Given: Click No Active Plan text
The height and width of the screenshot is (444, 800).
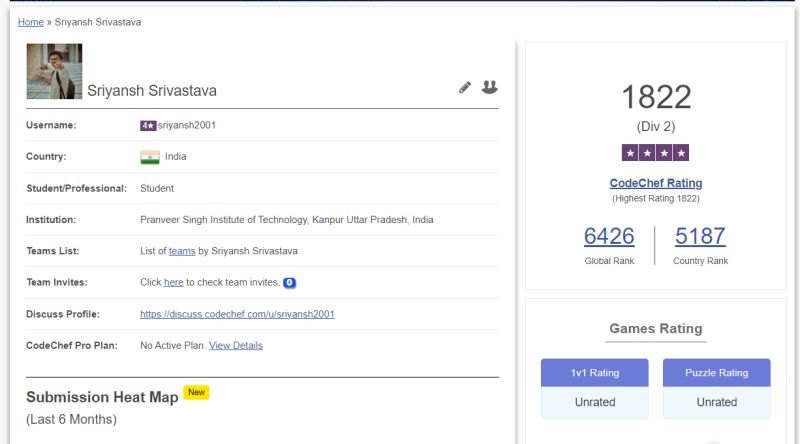Looking at the screenshot, I should click(x=173, y=346).
